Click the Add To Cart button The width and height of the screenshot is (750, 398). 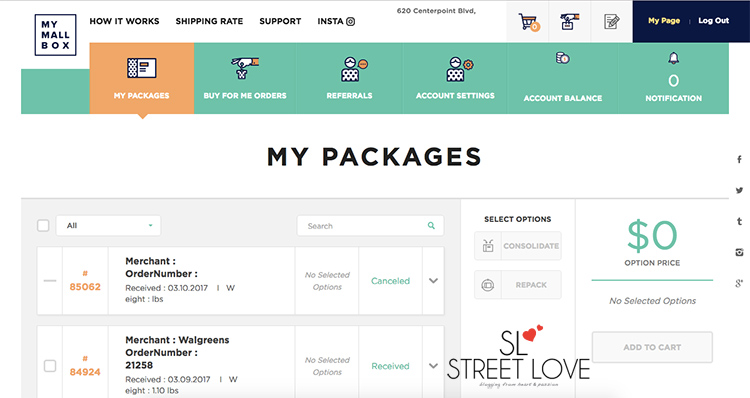point(652,347)
